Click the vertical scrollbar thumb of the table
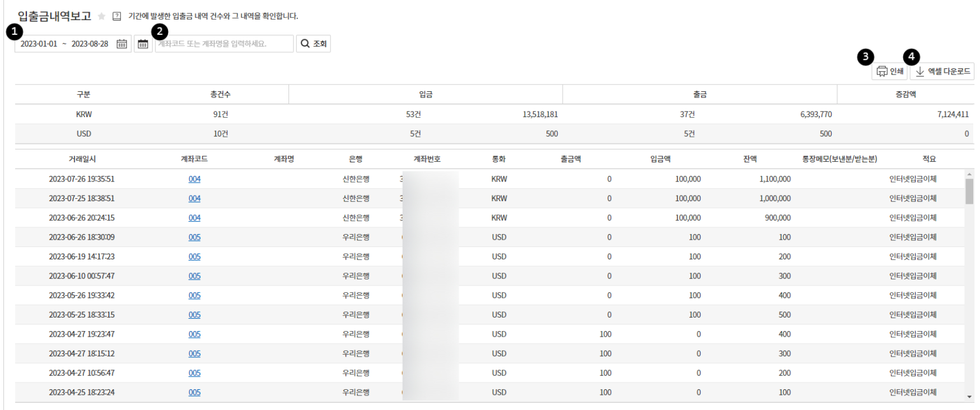 [969, 192]
